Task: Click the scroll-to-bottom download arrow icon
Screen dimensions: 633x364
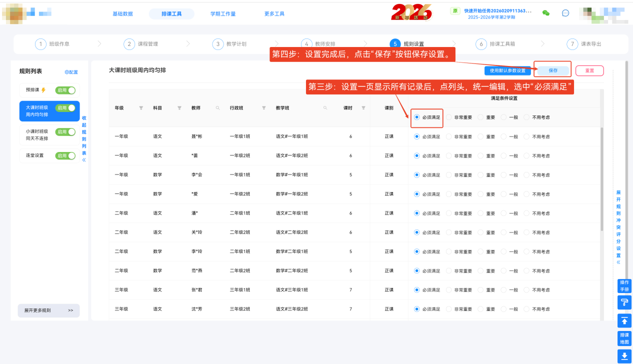Action: (x=624, y=356)
